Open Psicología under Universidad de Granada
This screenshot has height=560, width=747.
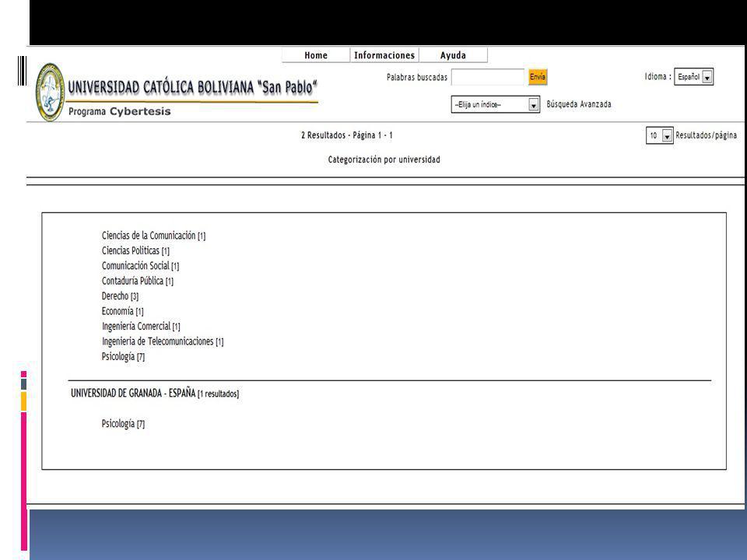(123, 423)
